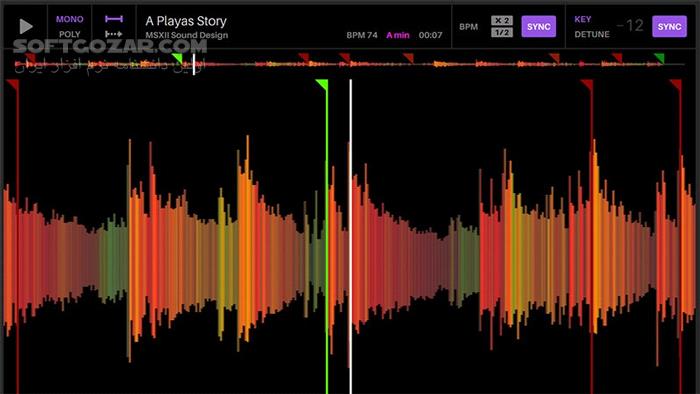
Task: Switch to POLY mode
Action: (x=70, y=34)
